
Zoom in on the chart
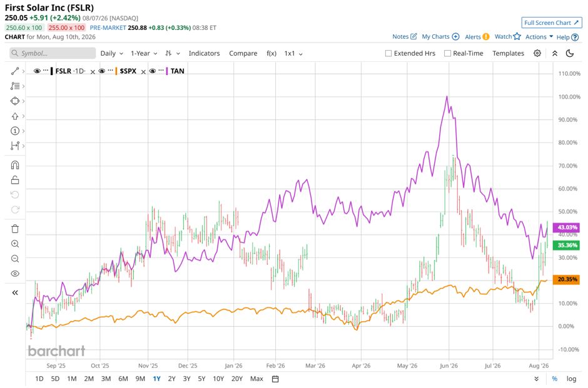(x=15, y=244)
